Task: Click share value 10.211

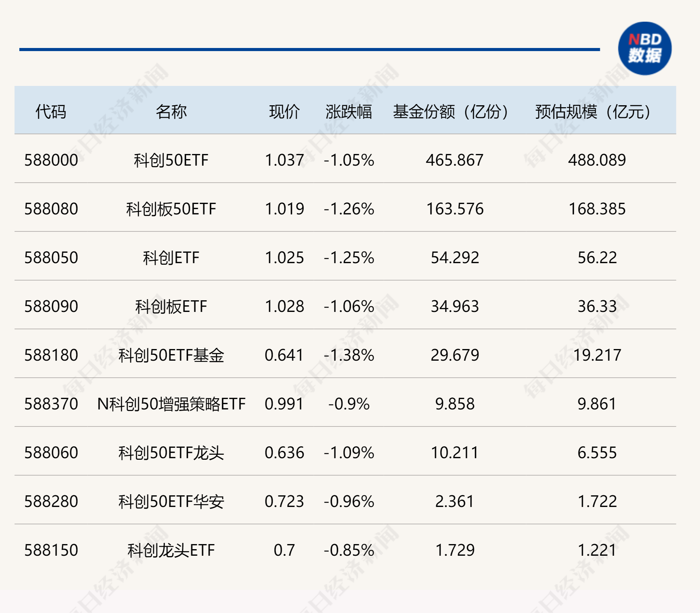Action: click(454, 453)
